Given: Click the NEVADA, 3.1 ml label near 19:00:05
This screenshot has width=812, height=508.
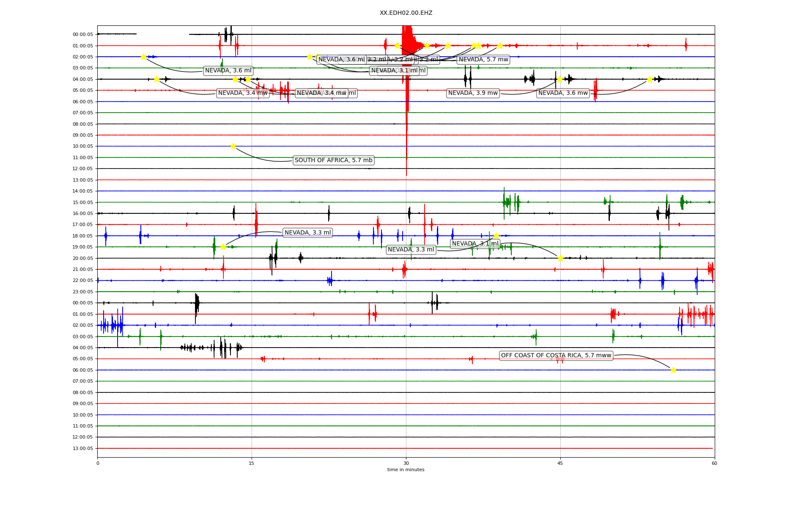Looking at the screenshot, I should tap(475, 244).
